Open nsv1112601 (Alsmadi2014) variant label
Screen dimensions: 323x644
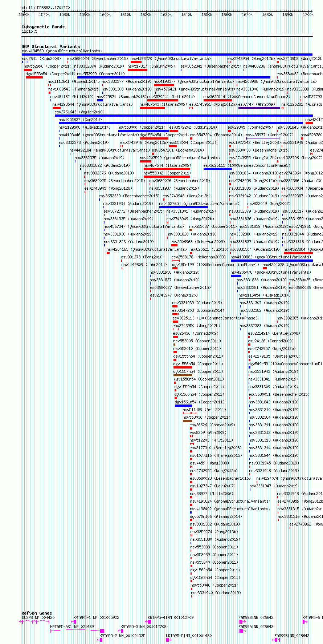click(x=74, y=81)
